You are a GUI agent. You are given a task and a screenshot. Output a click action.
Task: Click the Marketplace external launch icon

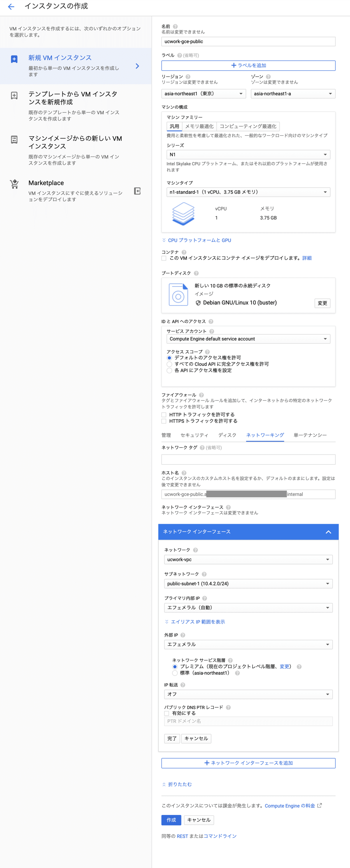coord(137,191)
